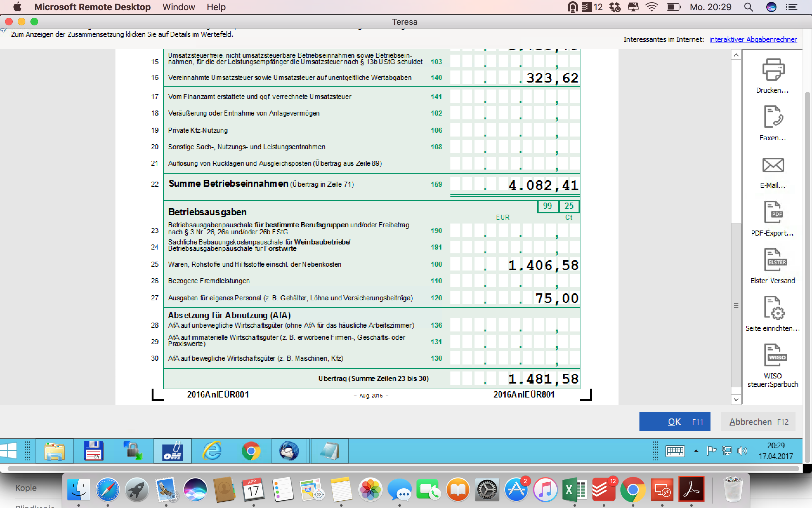Open System Preferences from the Dock
812x508 pixels.
[487, 489]
